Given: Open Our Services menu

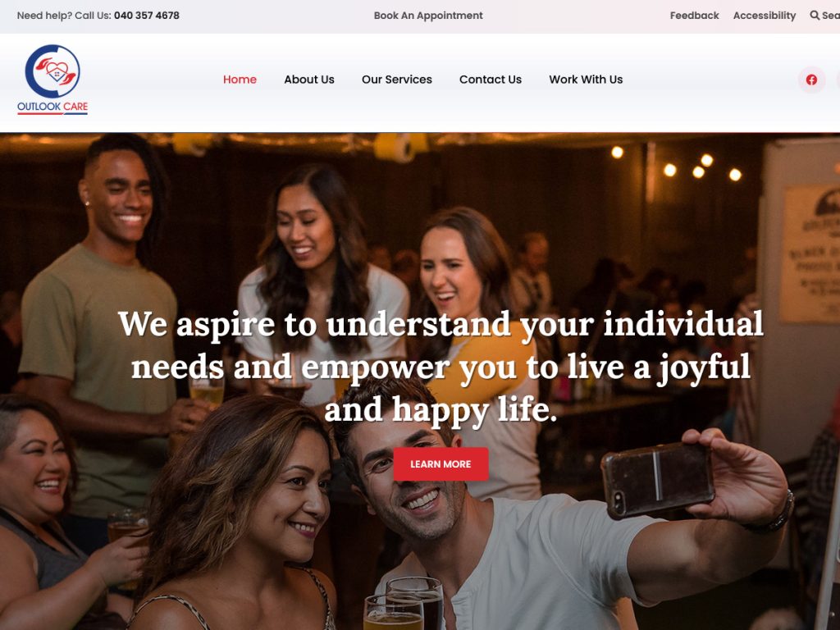Looking at the screenshot, I should 396,80.
